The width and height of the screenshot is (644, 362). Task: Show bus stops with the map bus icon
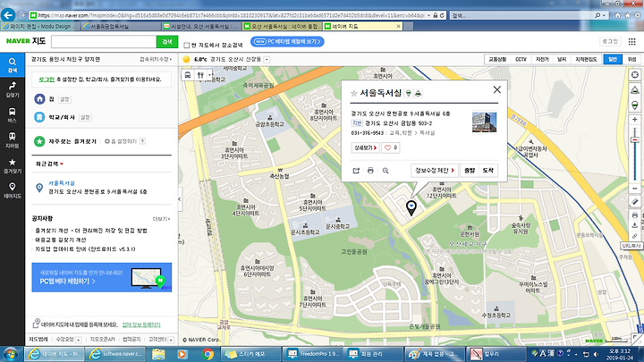pyautogui.click(x=188, y=75)
